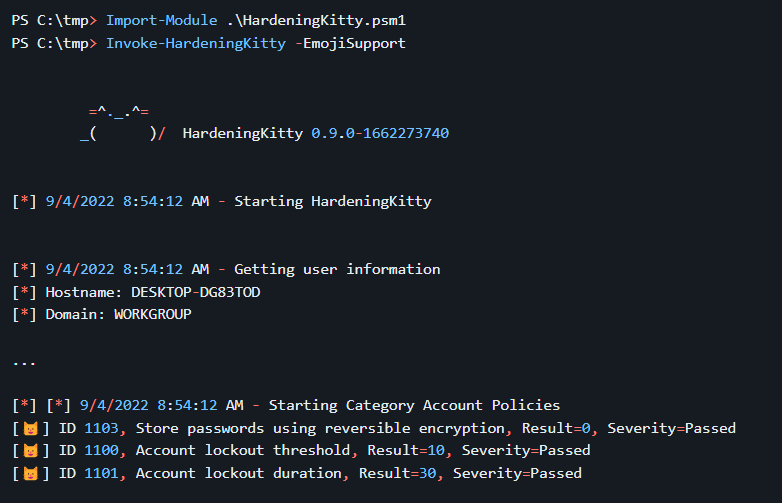
Task: Click the cat emoji beside ID 1100
Action: 31,451
